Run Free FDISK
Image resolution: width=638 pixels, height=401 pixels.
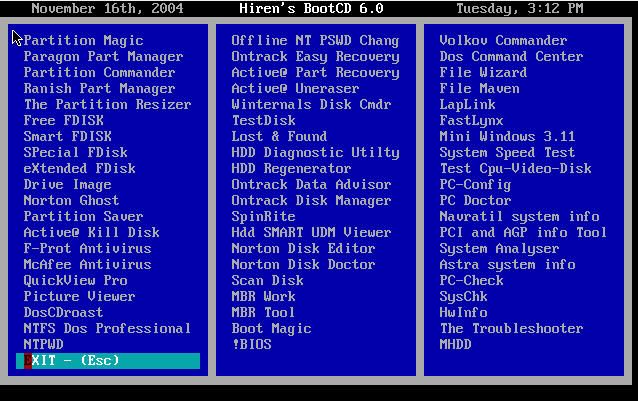tap(63, 120)
